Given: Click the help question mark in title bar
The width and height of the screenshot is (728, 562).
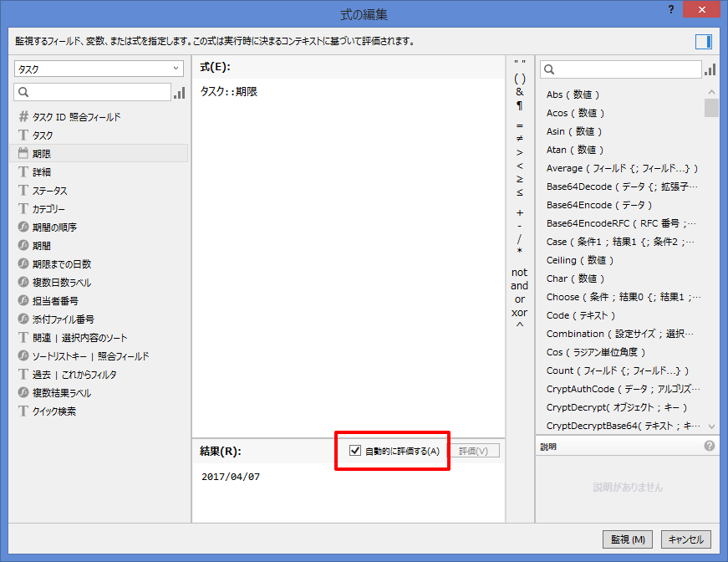Looking at the screenshot, I should (671, 10).
